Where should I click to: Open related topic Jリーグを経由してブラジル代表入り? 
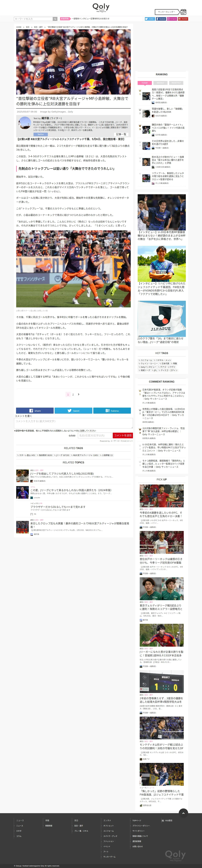pos(62,473)
